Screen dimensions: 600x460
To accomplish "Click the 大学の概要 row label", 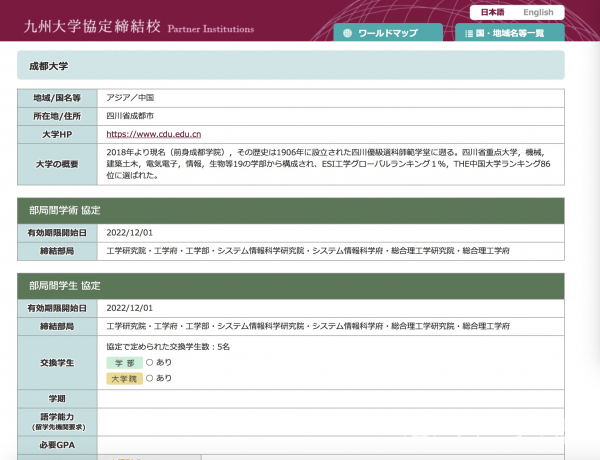I will 57,165.
